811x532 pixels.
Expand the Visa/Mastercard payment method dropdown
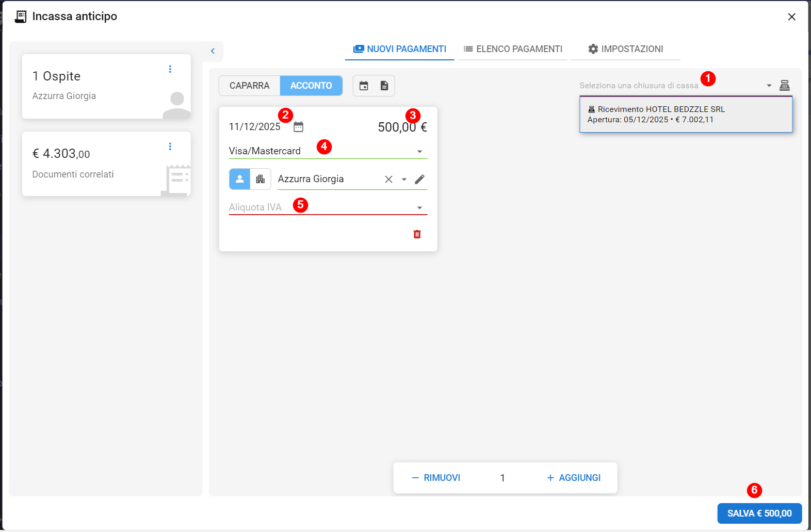point(419,151)
